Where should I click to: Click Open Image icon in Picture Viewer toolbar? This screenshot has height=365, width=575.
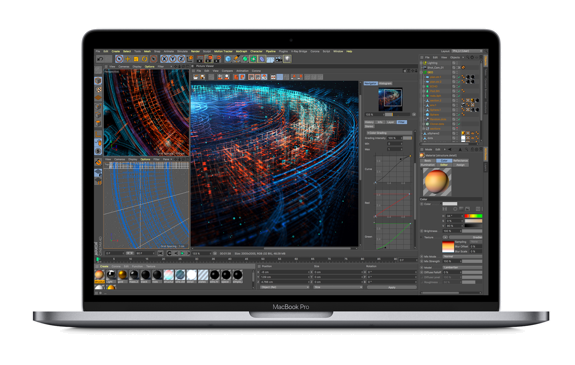tap(196, 77)
